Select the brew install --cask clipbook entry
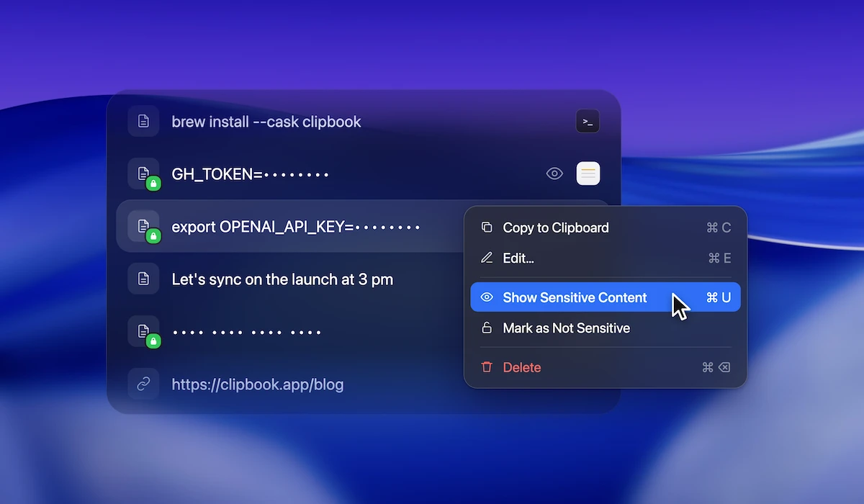Image resolution: width=864 pixels, height=504 pixels. pos(364,121)
